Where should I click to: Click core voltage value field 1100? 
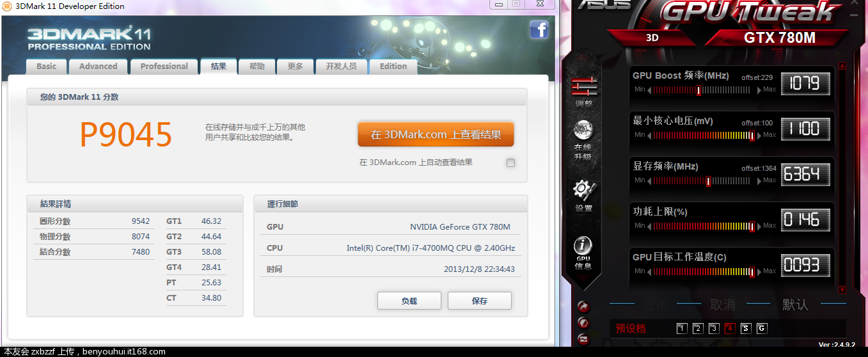point(805,129)
